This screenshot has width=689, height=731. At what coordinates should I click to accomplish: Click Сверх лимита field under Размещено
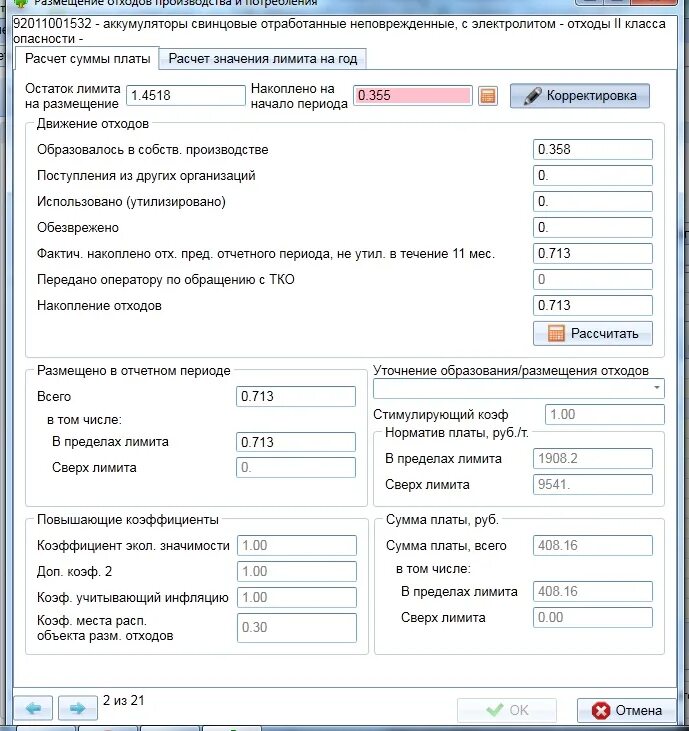[x=296, y=468]
